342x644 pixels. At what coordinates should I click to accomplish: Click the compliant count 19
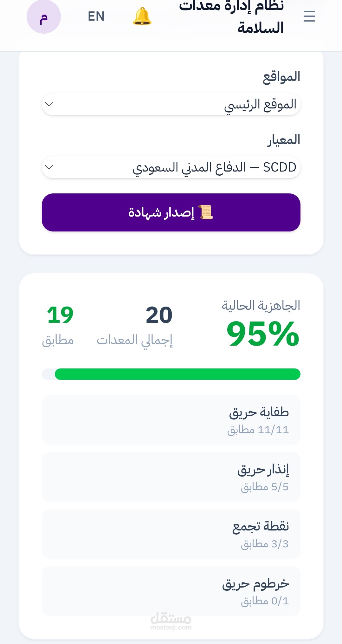pyautogui.click(x=60, y=315)
